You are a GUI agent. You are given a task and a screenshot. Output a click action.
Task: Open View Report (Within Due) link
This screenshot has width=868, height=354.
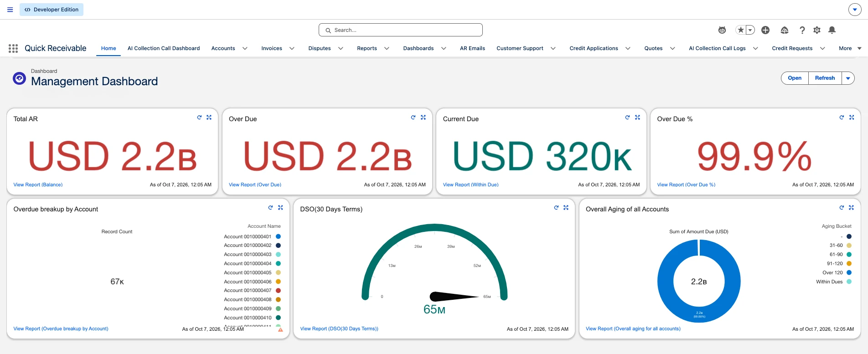coord(470,185)
